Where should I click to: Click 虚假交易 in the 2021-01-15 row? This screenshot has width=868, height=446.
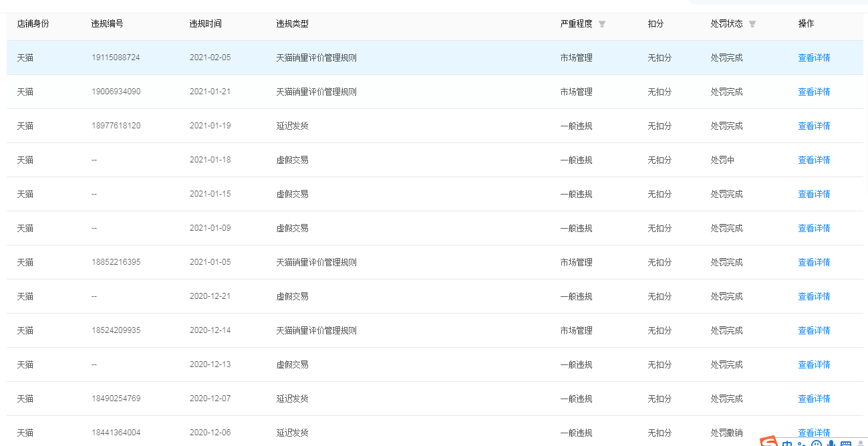point(292,194)
